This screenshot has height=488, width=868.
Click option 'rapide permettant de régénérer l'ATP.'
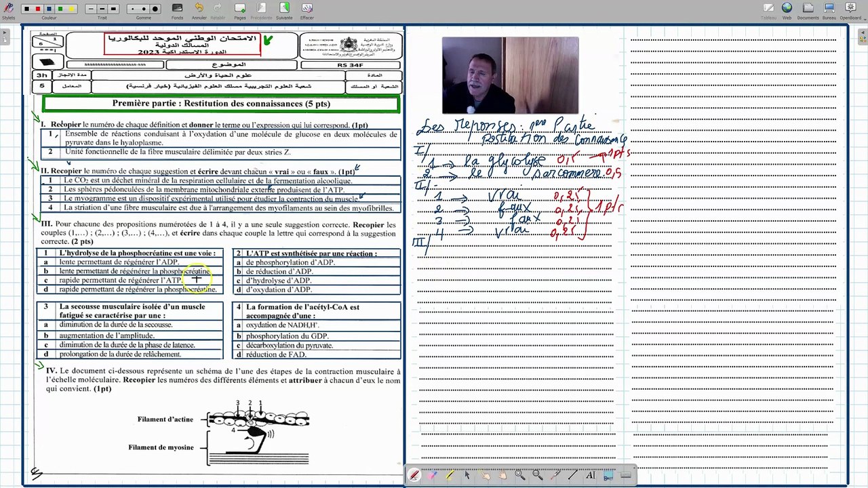(121, 280)
